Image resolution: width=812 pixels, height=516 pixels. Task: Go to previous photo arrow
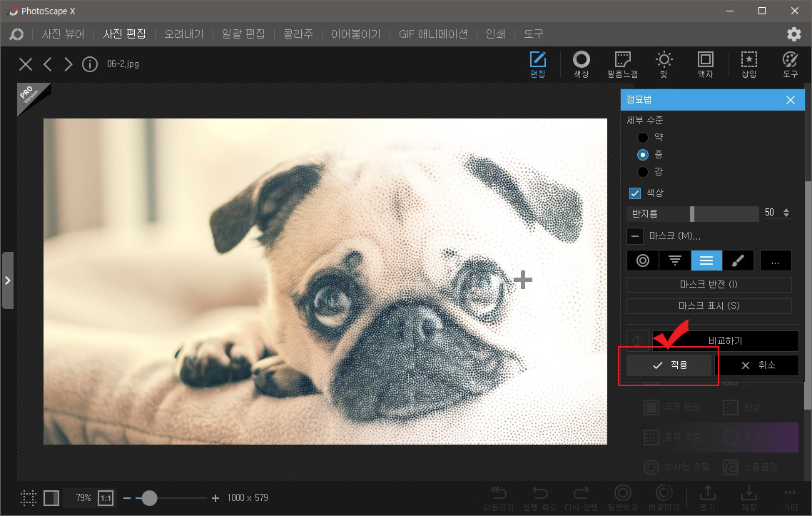coord(48,64)
